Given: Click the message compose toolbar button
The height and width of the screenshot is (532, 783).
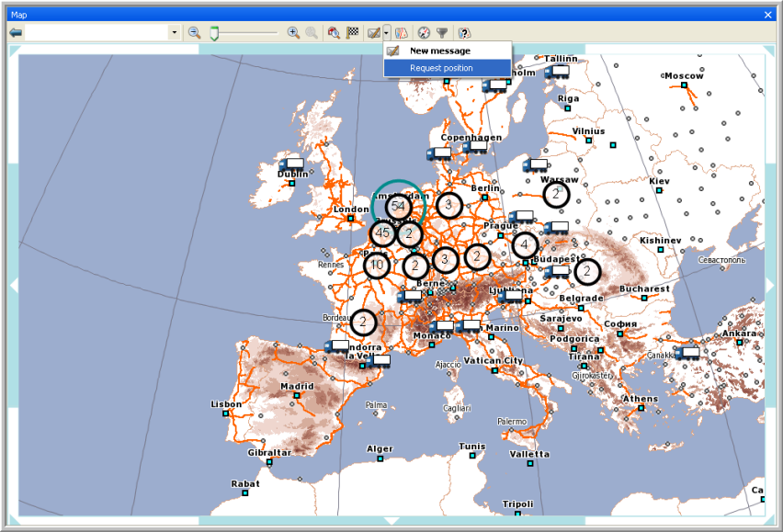Looking at the screenshot, I should click(x=374, y=32).
